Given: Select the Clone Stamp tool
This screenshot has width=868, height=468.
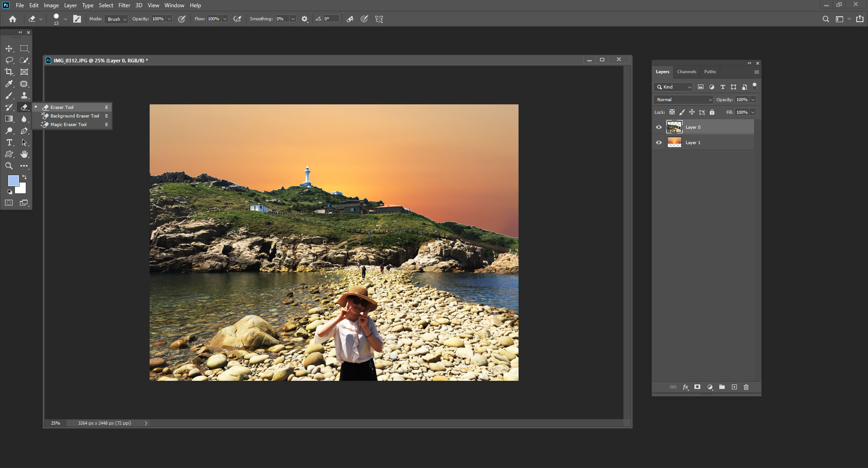Looking at the screenshot, I should pos(24,95).
